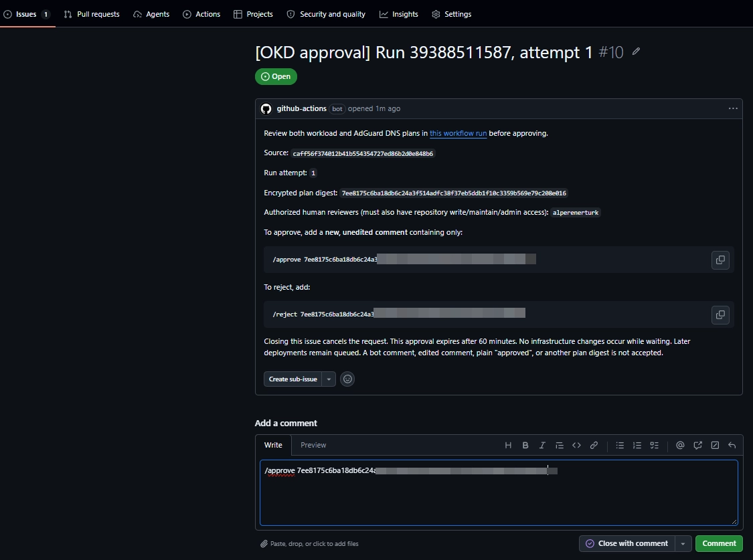Click Close with comment button
The height and width of the screenshot is (560, 753).
626,543
